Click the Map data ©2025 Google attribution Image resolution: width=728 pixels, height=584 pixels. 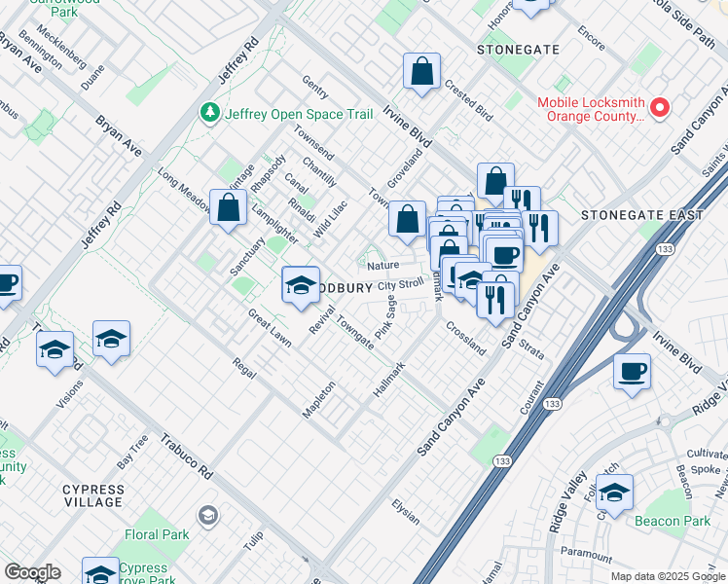[x=668, y=576]
